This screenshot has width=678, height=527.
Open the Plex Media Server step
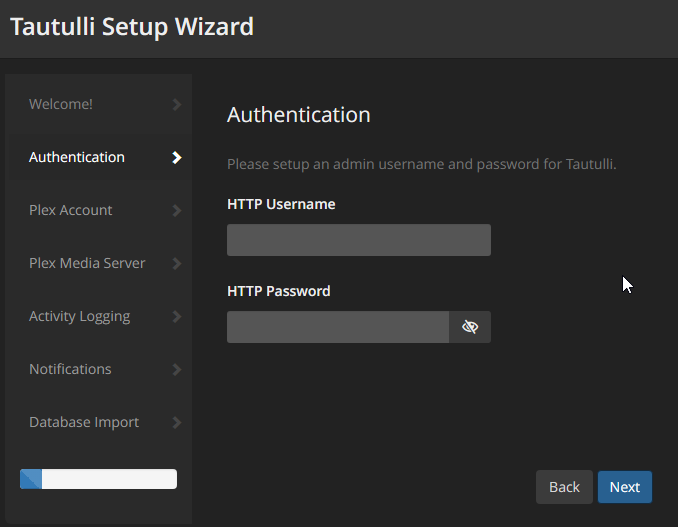point(87,263)
